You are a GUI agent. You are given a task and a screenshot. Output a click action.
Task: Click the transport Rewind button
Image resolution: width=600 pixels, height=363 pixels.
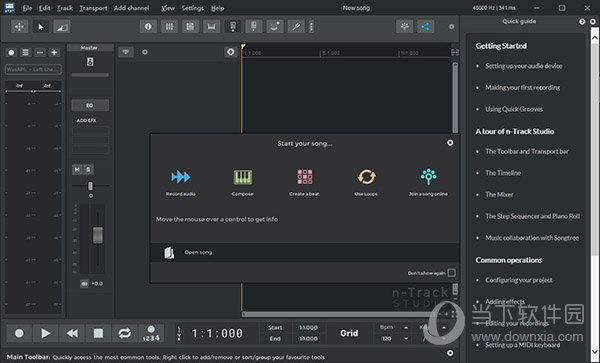pos(72,334)
